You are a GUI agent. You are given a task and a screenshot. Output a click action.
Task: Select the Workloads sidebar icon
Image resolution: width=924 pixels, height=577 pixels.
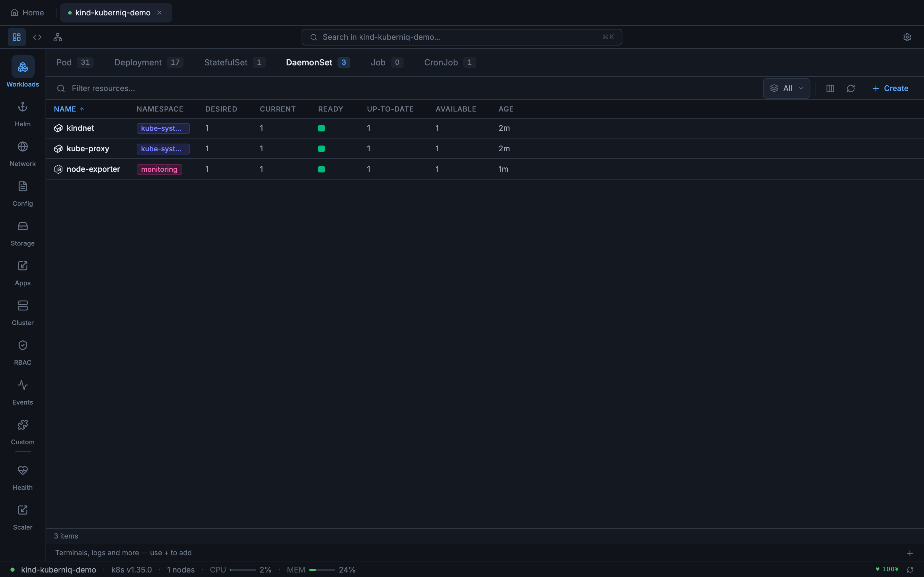point(22,72)
